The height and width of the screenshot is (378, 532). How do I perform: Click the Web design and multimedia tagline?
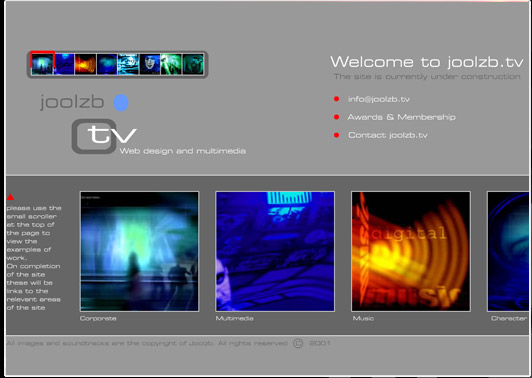(x=183, y=151)
